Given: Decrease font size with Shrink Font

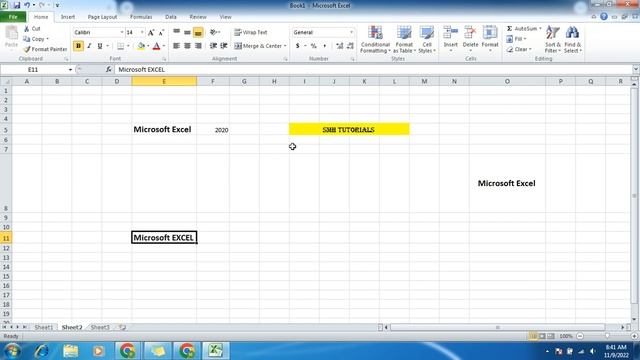Looking at the screenshot, I should click(161, 32).
